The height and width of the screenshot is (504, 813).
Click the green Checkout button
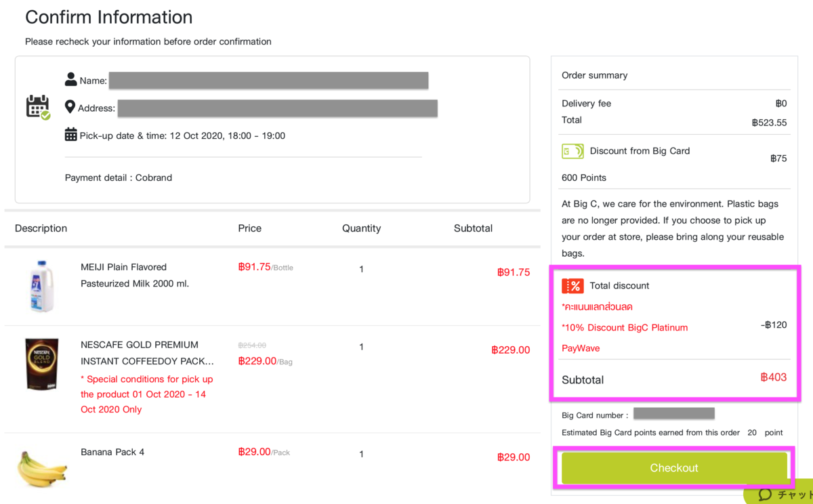(x=674, y=468)
